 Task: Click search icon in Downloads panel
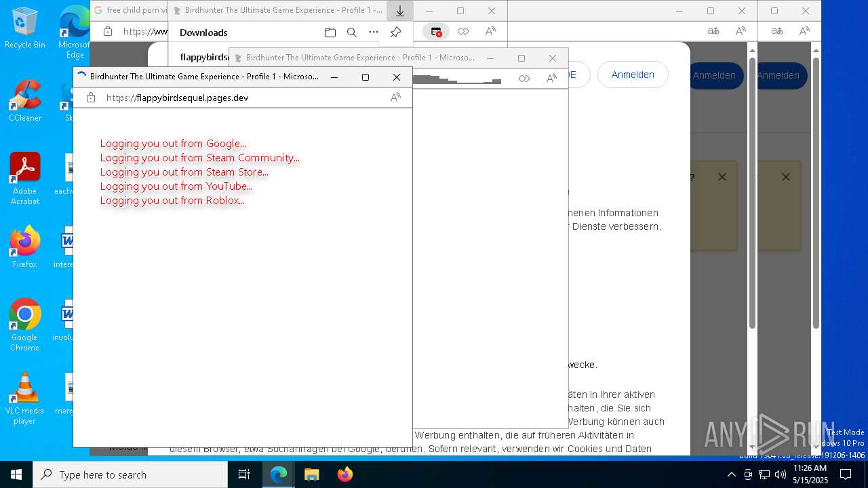pos(352,32)
